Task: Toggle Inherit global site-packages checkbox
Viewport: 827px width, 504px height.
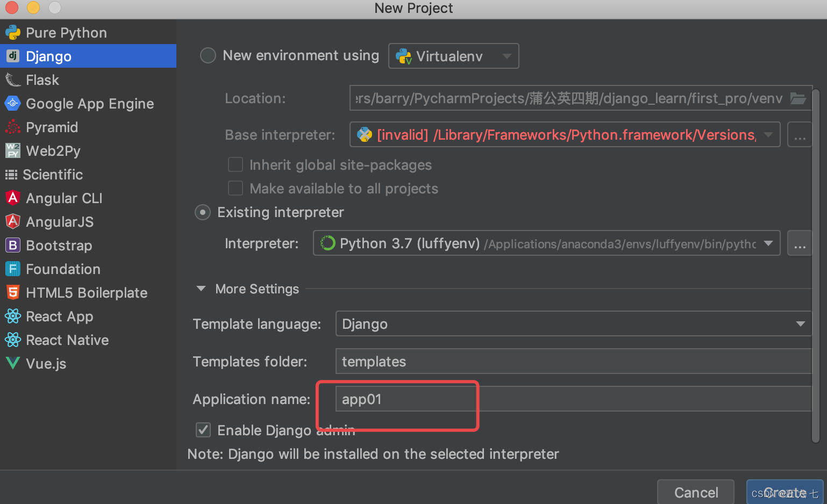Action: click(236, 164)
